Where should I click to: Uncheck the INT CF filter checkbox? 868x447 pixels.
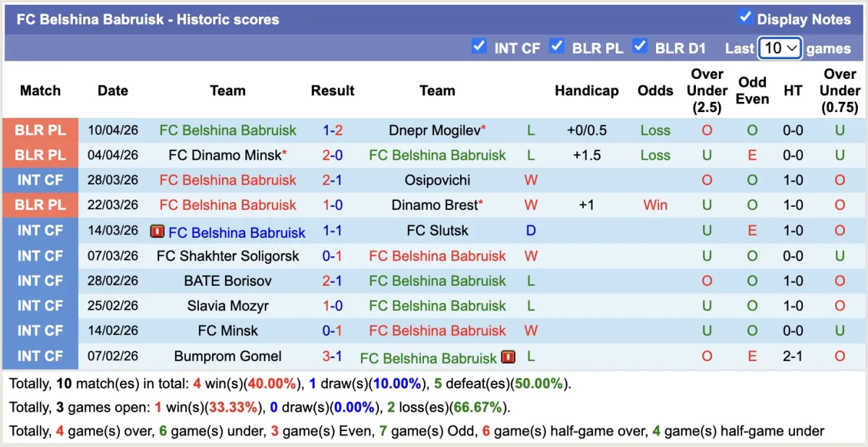479,47
